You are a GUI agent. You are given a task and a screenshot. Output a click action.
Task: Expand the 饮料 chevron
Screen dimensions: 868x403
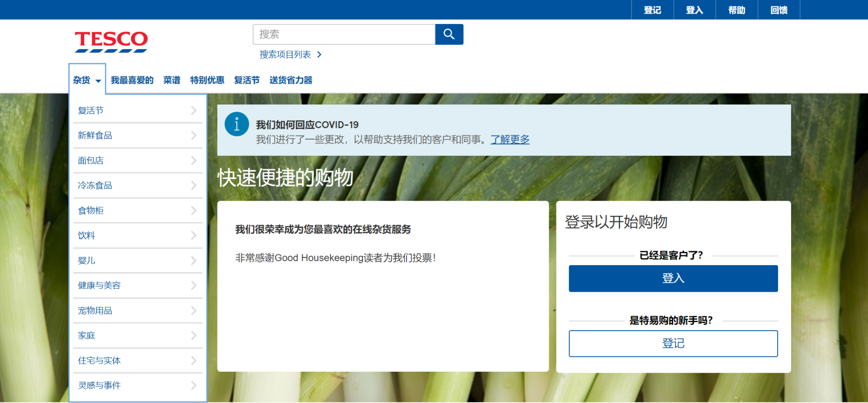click(193, 235)
